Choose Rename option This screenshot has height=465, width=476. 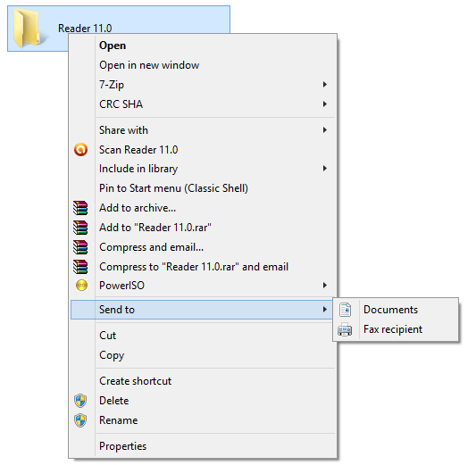(x=203, y=420)
